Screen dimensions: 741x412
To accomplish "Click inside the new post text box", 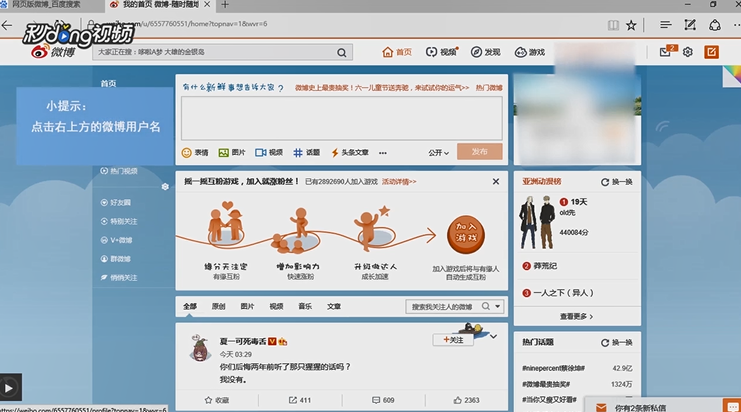I will pyautogui.click(x=342, y=118).
